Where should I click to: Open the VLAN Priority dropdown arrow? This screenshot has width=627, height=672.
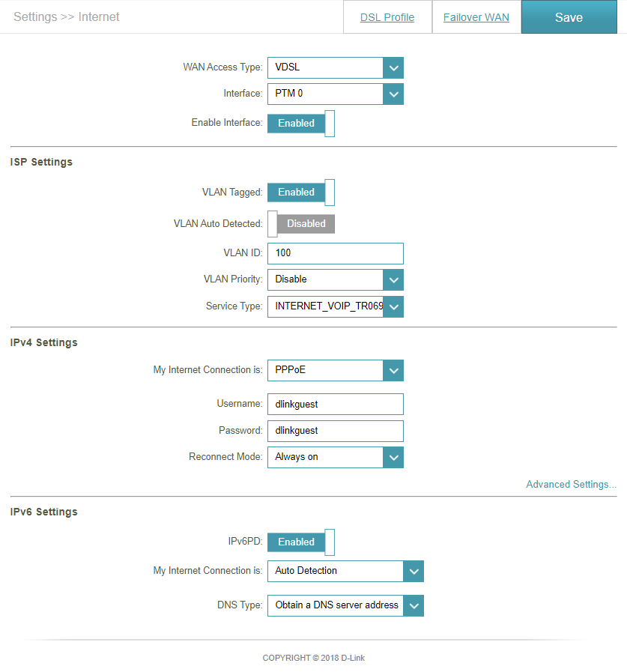tap(393, 280)
